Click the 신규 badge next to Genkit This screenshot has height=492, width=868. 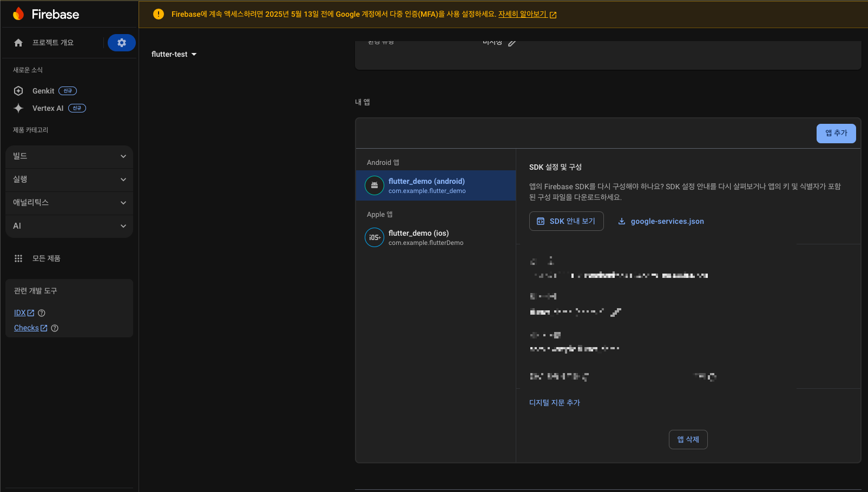click(68, 91)
